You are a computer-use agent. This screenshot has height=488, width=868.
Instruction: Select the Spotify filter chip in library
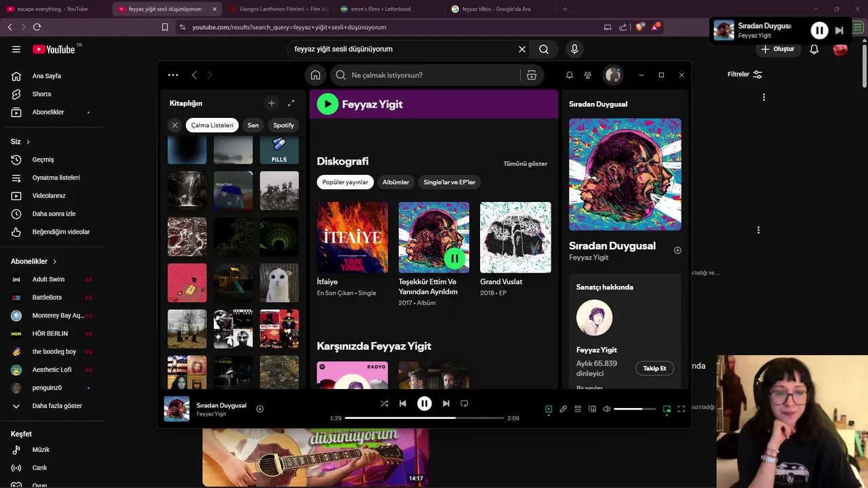(283, 125)
